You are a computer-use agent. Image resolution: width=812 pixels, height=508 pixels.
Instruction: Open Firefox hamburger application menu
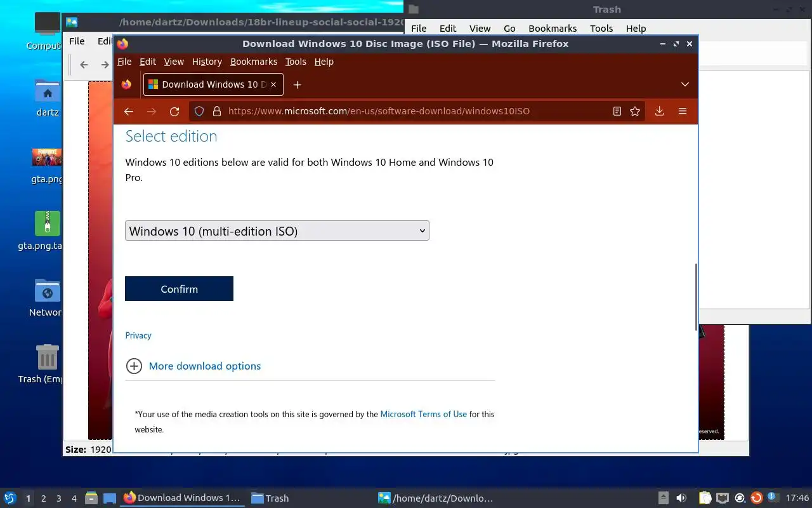point(683,111)
